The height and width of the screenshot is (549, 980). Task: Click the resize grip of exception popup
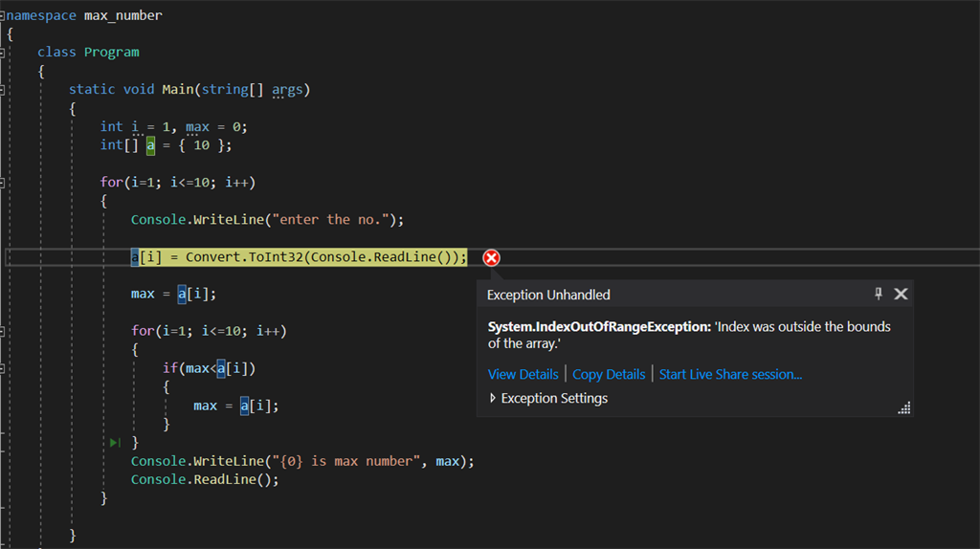[x=903, y=407]
